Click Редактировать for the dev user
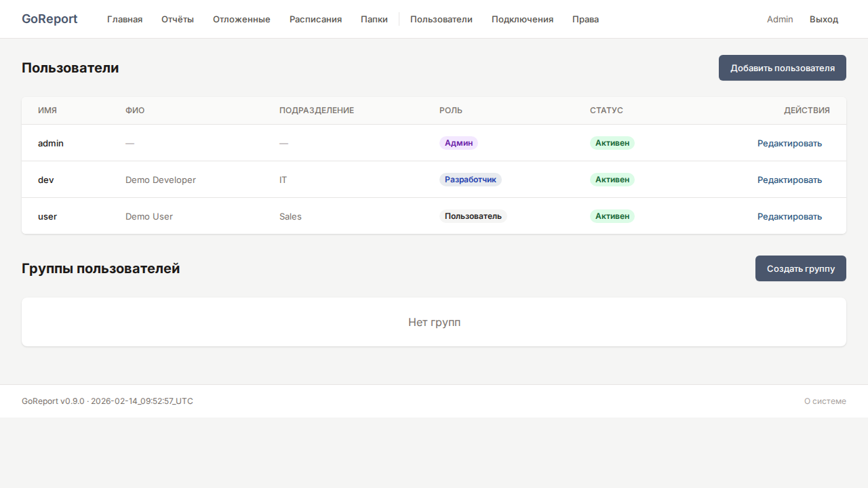 tap(789, 180)
